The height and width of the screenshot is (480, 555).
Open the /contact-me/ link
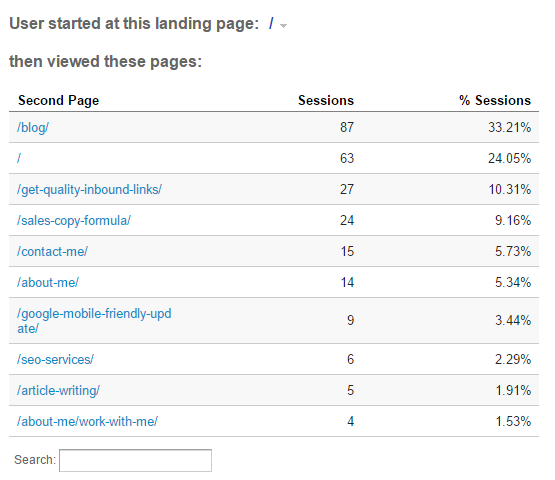coord(52,251)
